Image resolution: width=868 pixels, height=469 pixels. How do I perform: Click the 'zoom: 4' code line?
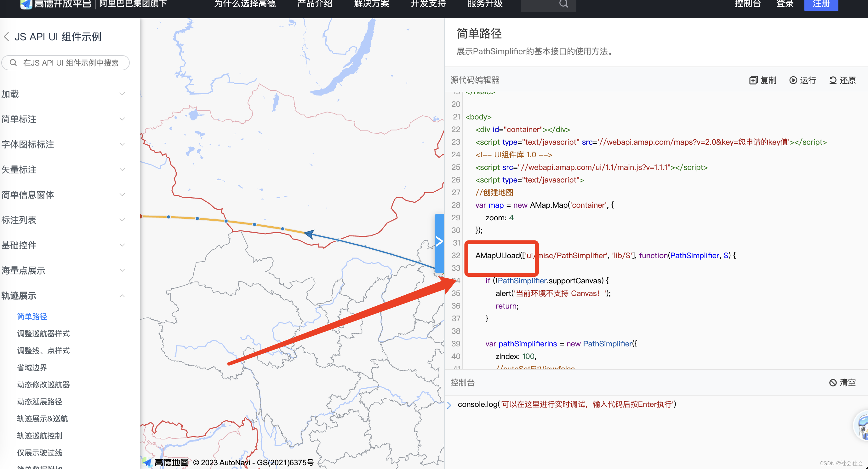[500, 217]
